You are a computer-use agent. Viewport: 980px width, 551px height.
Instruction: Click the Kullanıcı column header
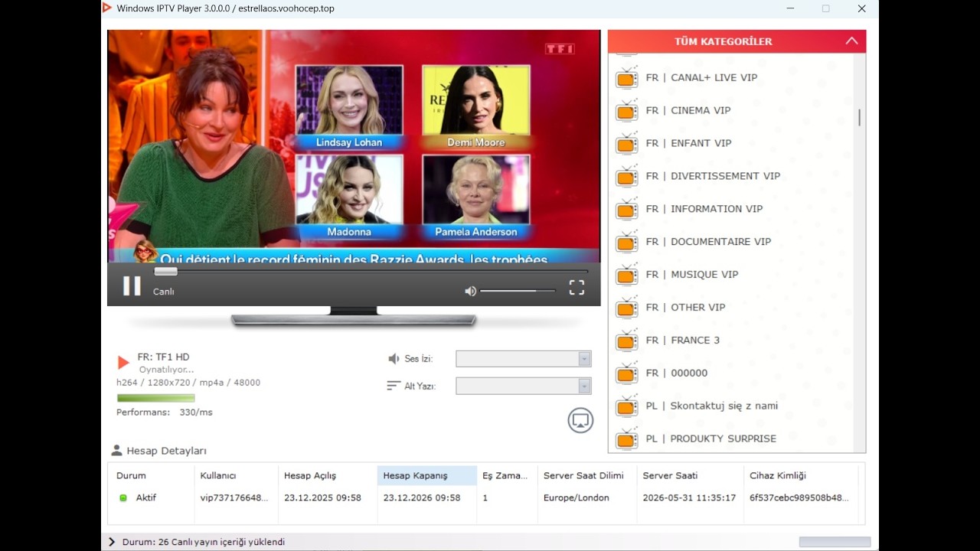(x=236, y=475)
